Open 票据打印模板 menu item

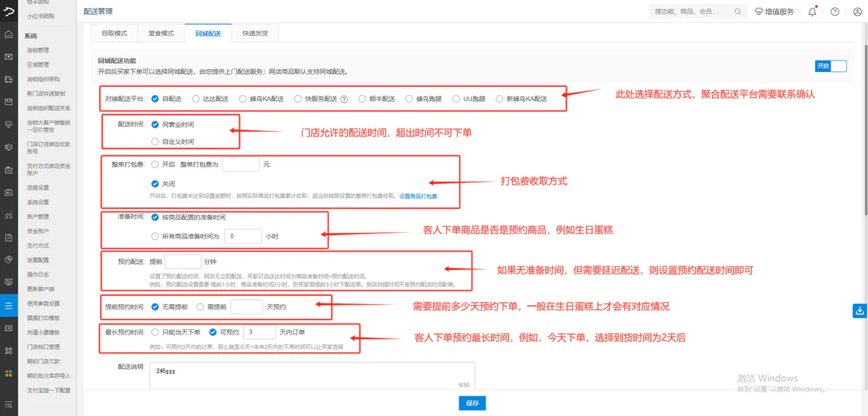(x=43, y=318)
